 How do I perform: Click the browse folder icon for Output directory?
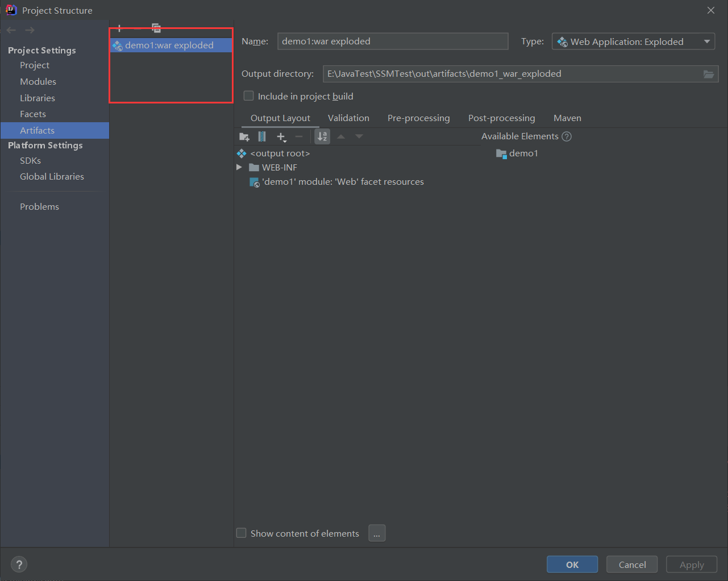[709, 74]
